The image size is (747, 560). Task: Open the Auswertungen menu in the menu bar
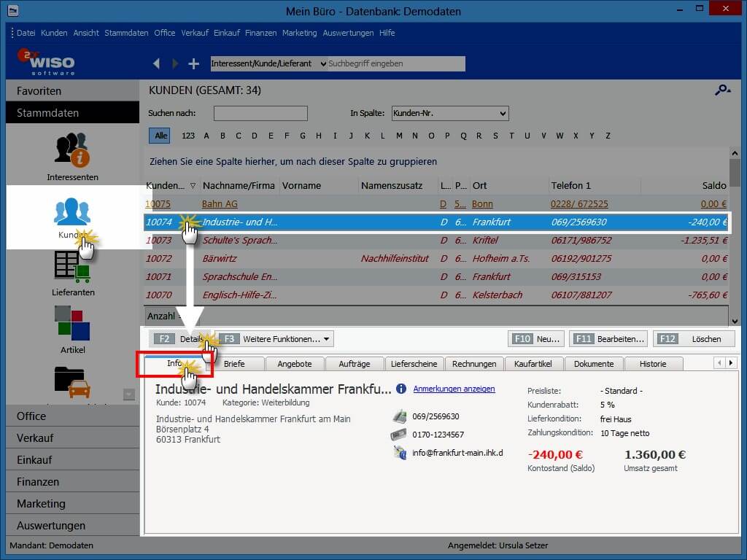[x=348, y=33]
